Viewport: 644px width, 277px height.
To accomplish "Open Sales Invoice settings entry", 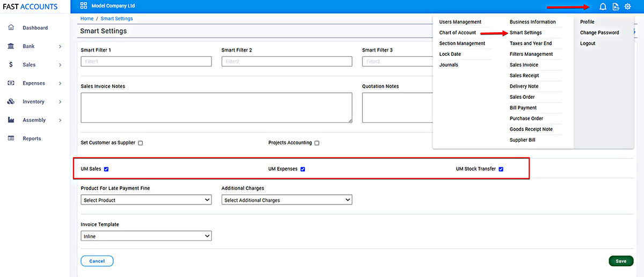I will tap(524, 65).
